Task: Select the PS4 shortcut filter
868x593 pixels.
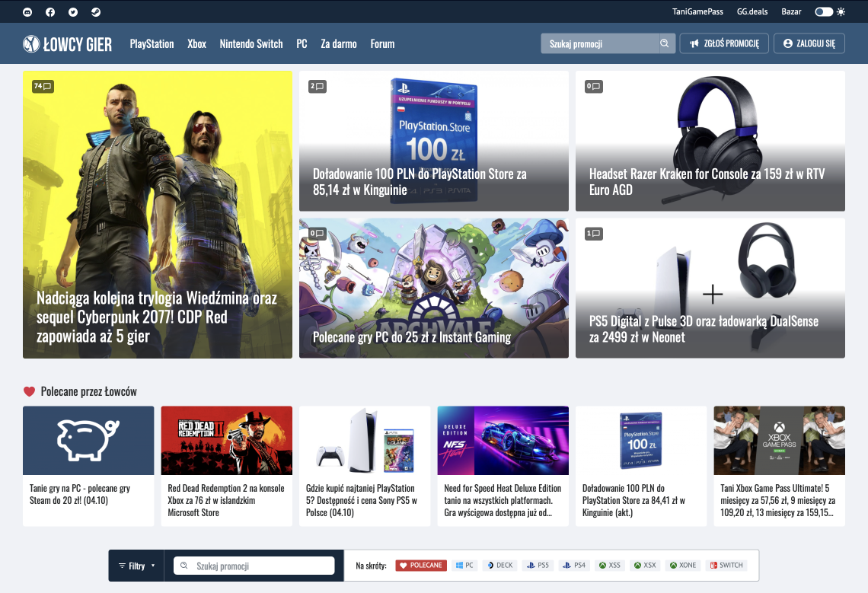Action: (x=574, y=566)
